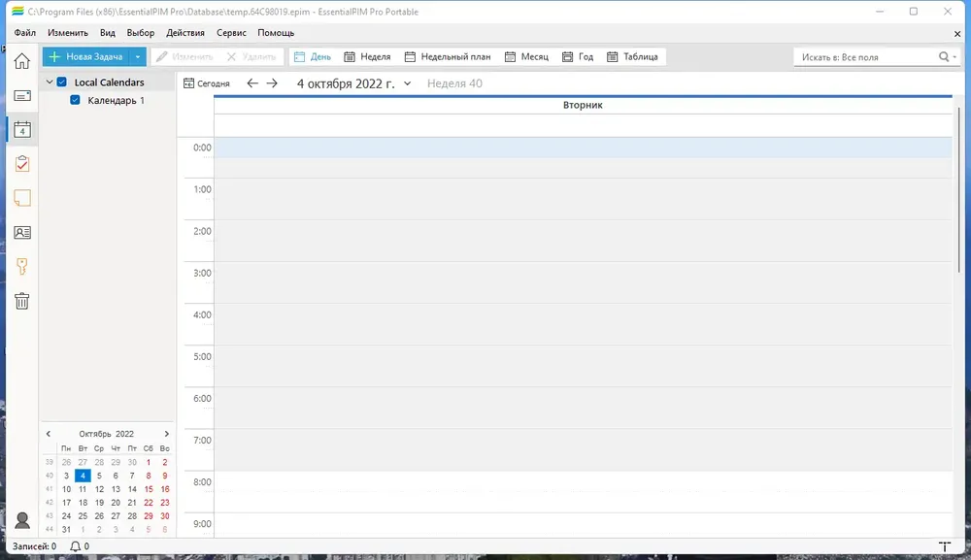Viewport: 971px width, 560px height.
Task: Click Новая Задача button
Action: click(x=86, y=57)
